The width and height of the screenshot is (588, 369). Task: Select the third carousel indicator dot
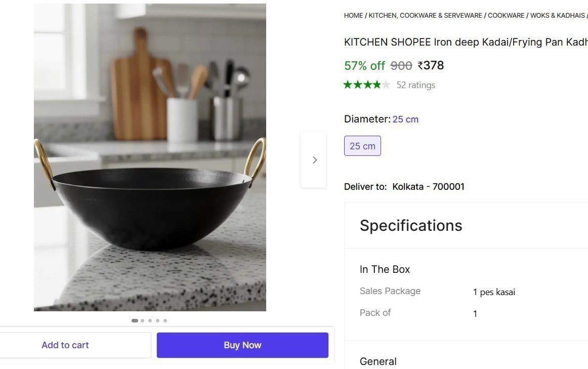tap(150, 320)
